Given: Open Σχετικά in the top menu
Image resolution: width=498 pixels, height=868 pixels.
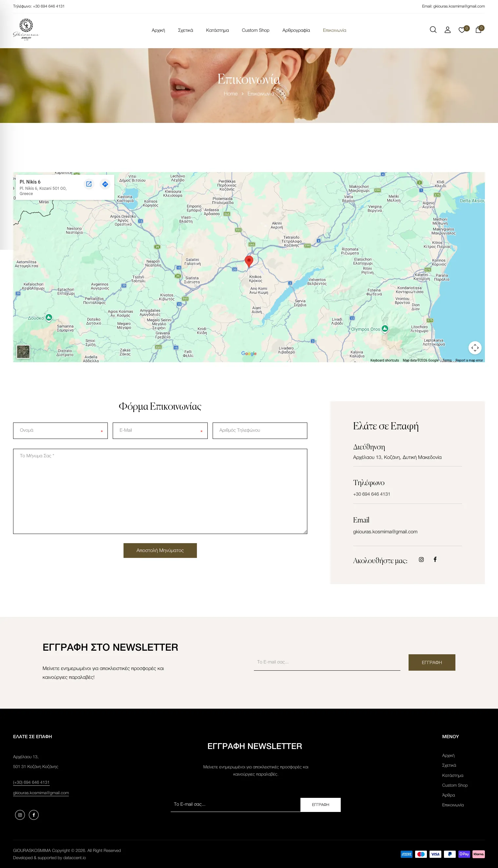Looking at the screenshot, I should (185, 30).
